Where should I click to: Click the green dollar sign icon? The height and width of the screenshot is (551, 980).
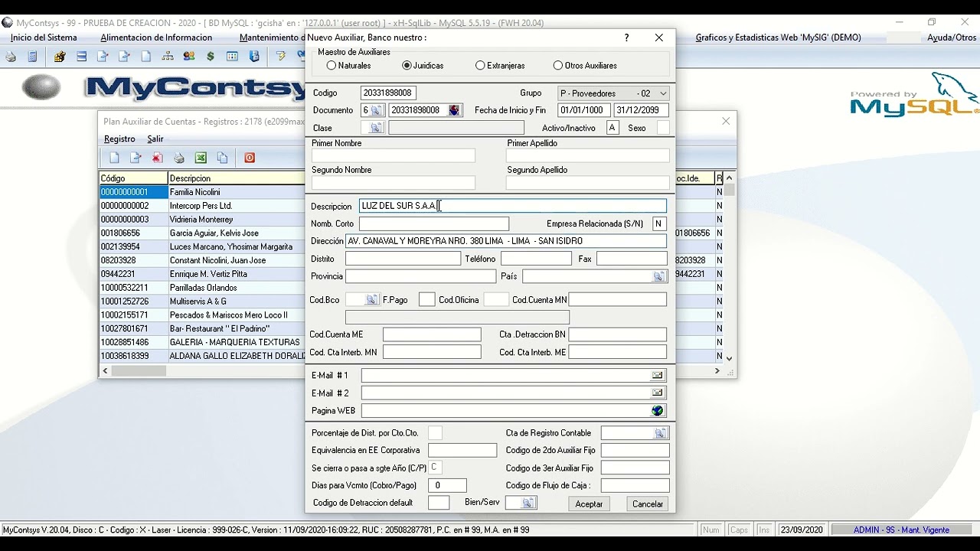click(211, 57)
